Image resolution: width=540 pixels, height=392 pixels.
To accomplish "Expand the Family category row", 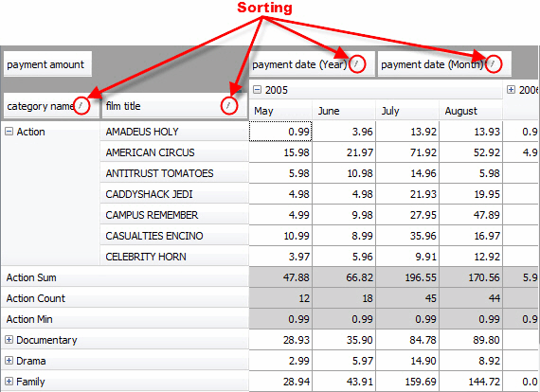I will (9, 382).
